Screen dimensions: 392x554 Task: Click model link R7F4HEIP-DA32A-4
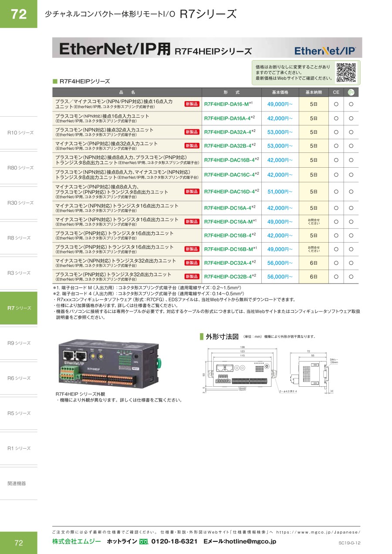click(230, 132)
